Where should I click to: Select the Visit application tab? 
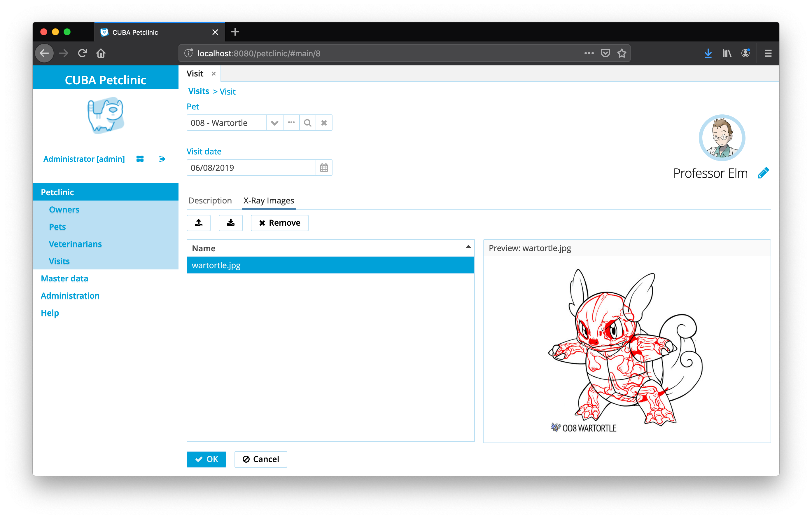point(195,74)
